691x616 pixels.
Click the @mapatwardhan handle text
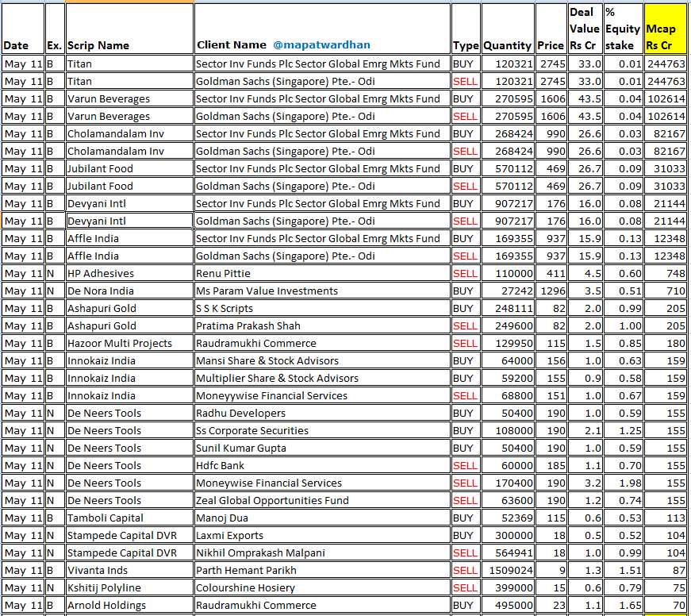(321, 45)
